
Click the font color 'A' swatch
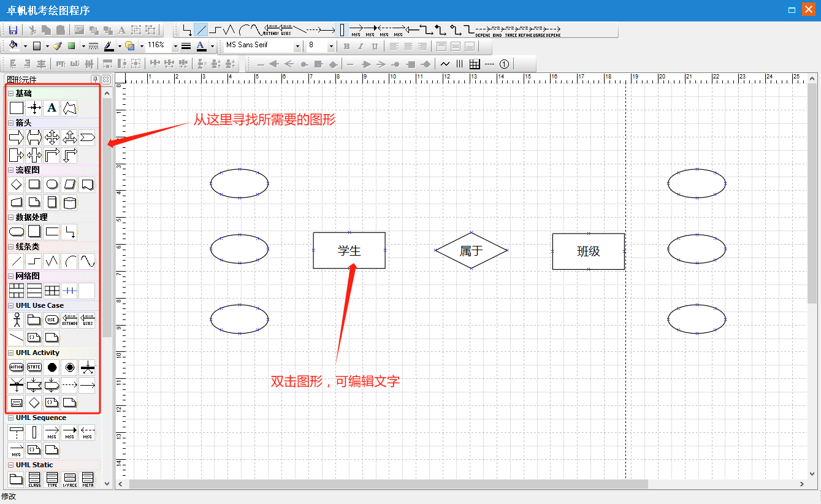201,46
